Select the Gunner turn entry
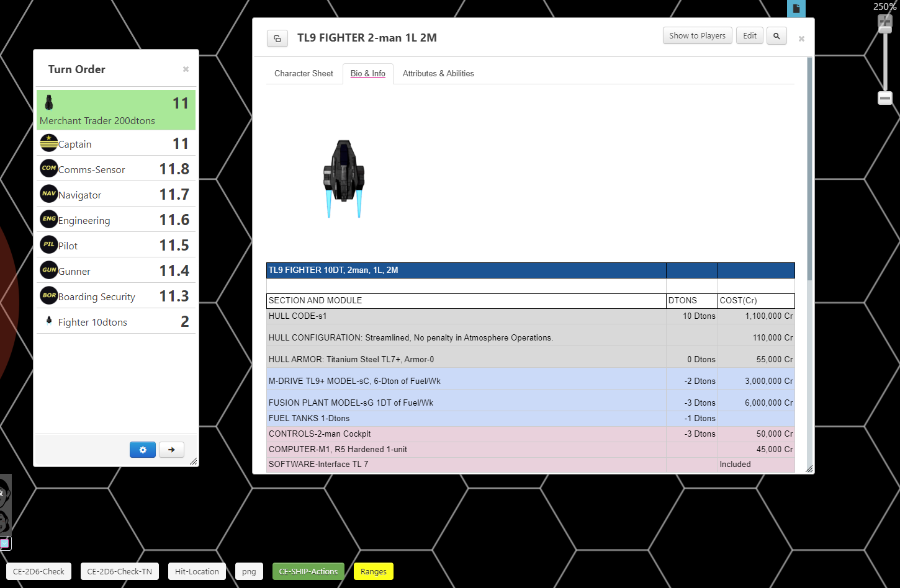 point(116,270)
